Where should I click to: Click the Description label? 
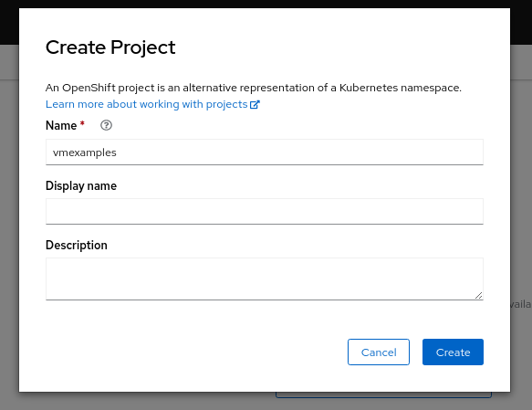[x=77, y=245]
